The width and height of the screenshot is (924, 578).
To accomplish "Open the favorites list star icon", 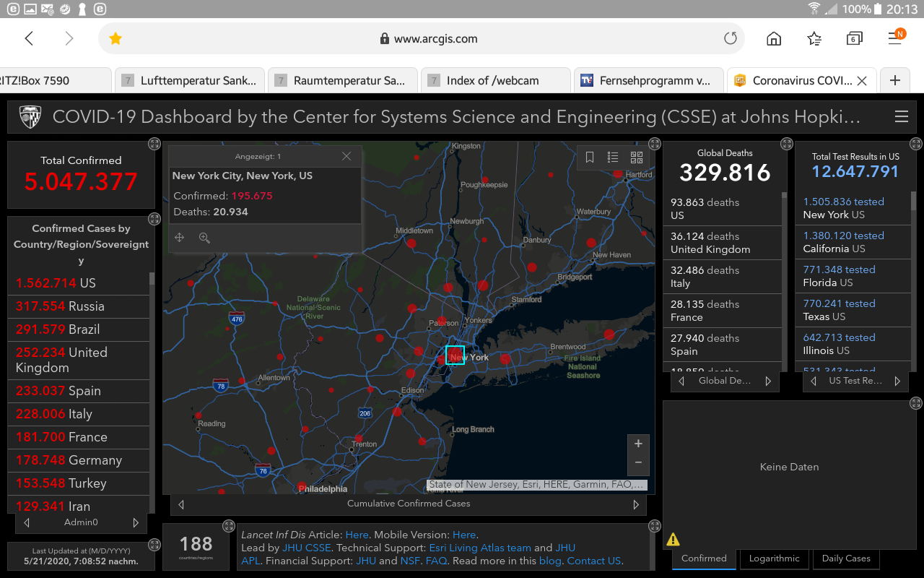I will tap(814, 38).
